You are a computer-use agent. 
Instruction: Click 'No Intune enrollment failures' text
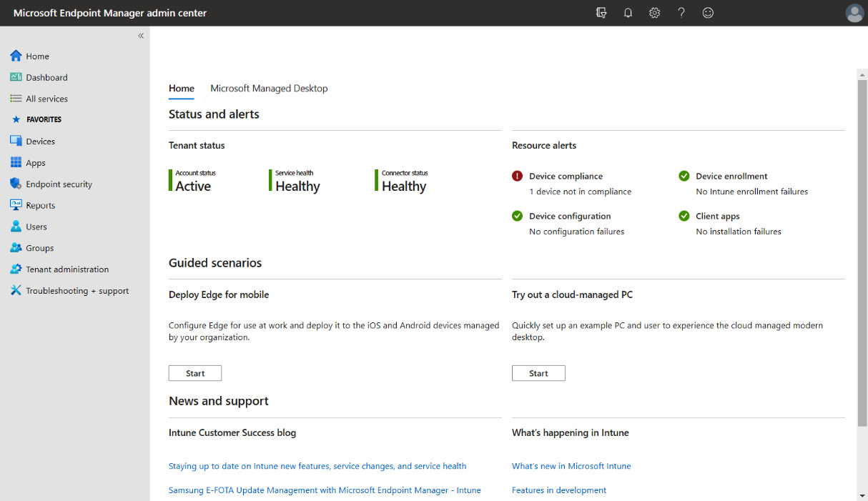point(751,192)
